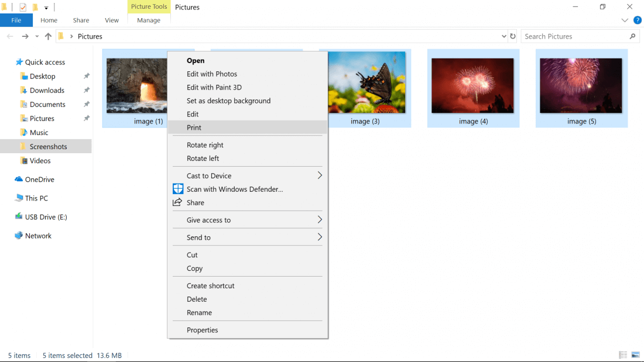The height and width of the screenshot is (362, 644).
Task: Choose Delete in the context menu
Action: point(247,299)
